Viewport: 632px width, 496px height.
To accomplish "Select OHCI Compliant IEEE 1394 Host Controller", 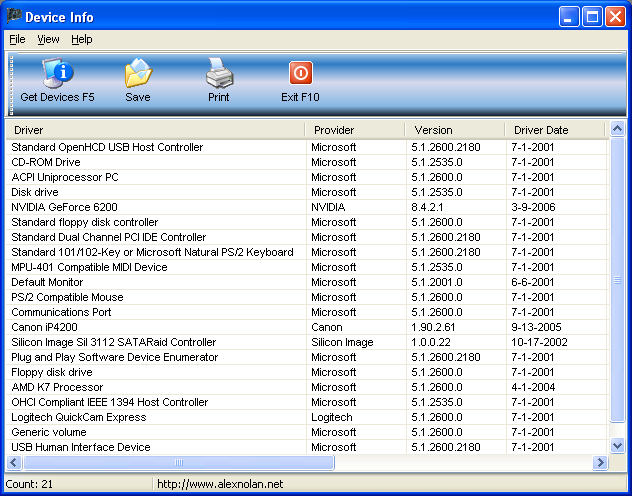I will pos(306,402).
